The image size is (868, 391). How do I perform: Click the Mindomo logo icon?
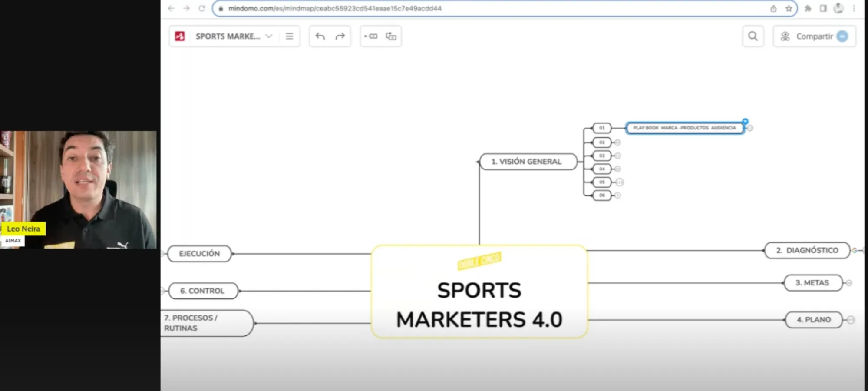coord(180,36)
